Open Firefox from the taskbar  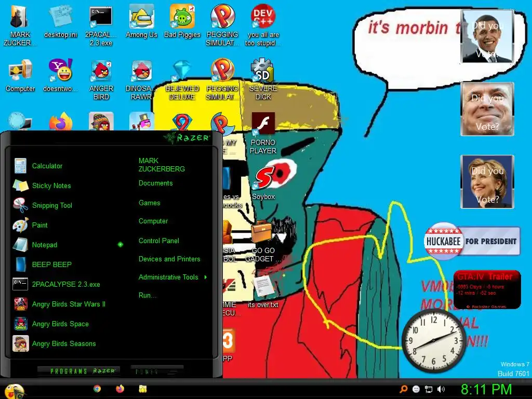pos(120,389)
